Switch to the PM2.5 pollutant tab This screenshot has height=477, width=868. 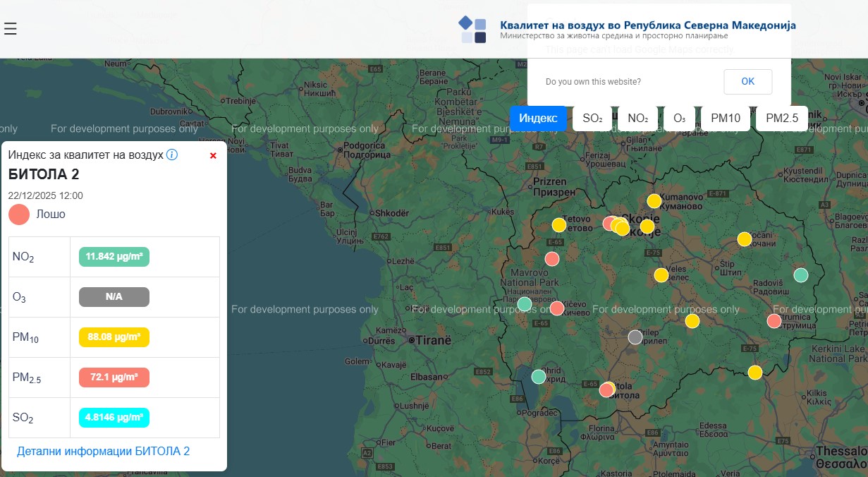point(782,119)
